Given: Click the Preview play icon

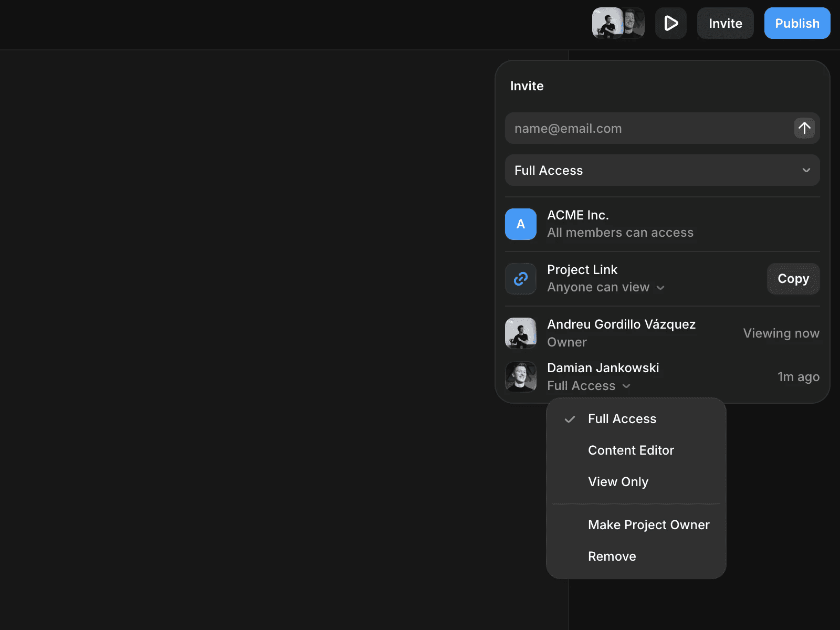Looking at the screenshot, I should [671, 23].
